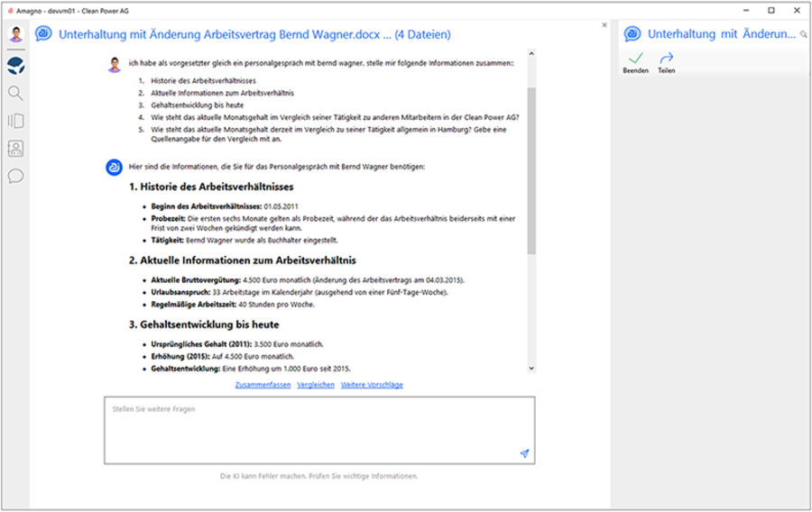Click heading '1. Historie des Arbeitsverhältnisses'

click(211, 187)
